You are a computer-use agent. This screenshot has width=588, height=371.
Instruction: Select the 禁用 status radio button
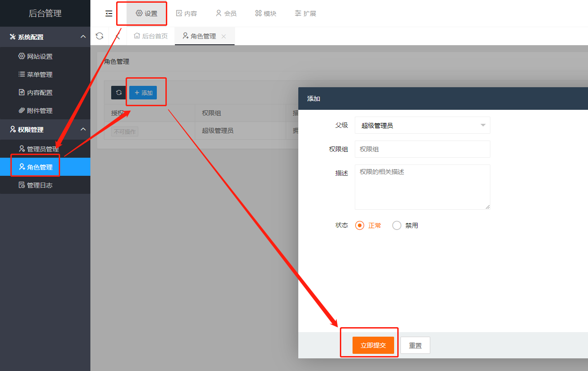[x=397, y=225]
